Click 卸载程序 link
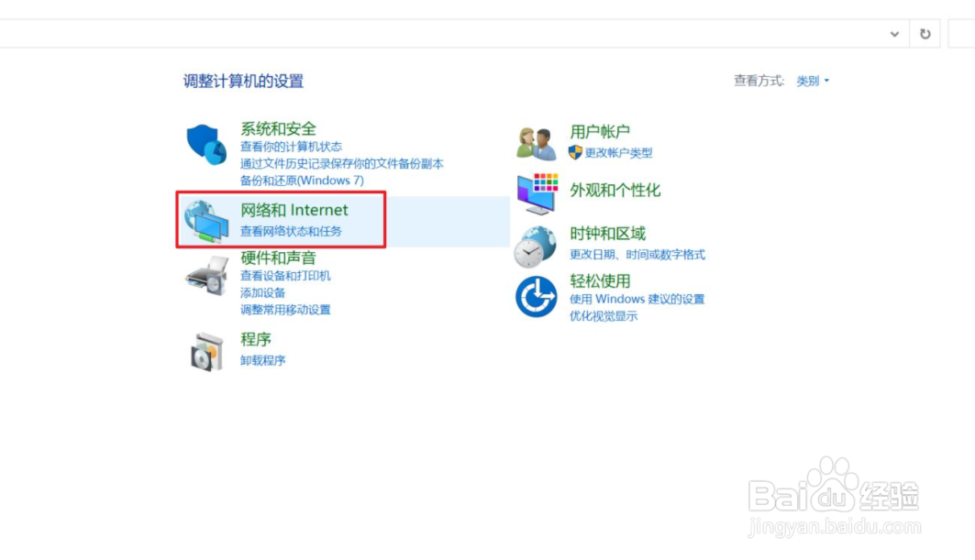 [262, 360]
